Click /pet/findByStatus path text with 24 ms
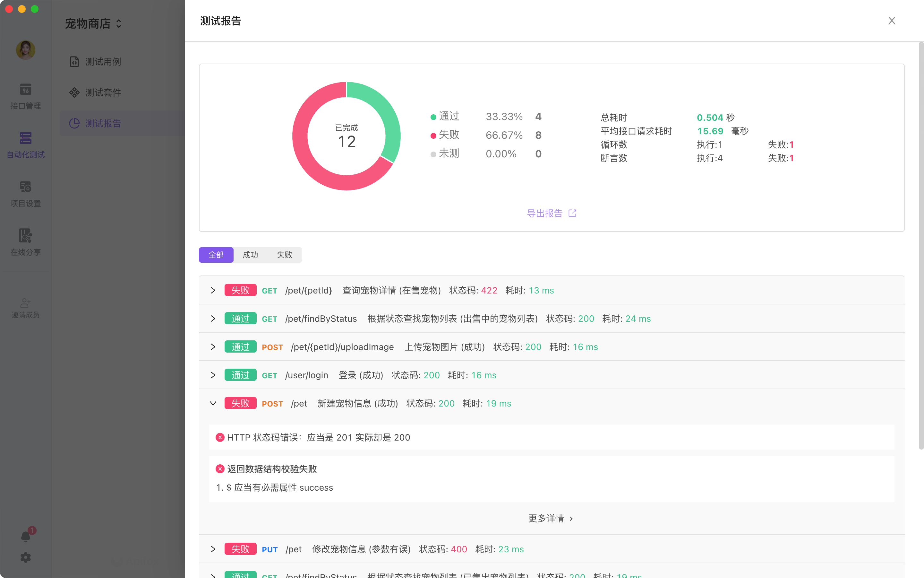The height and width of the screenshot is (578, 924). coord(321,319)
